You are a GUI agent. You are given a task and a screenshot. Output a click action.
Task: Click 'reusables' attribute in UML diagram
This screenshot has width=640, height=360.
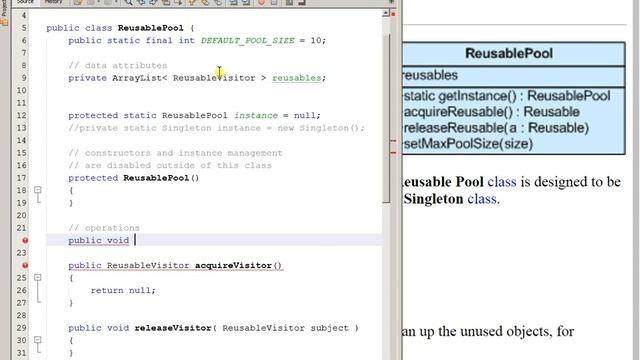[429, 76]
